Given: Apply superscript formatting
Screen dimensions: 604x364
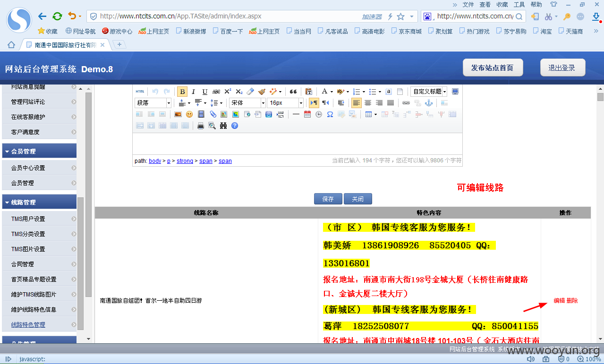Looking at the screenshot, I should [x=228, y=92].
